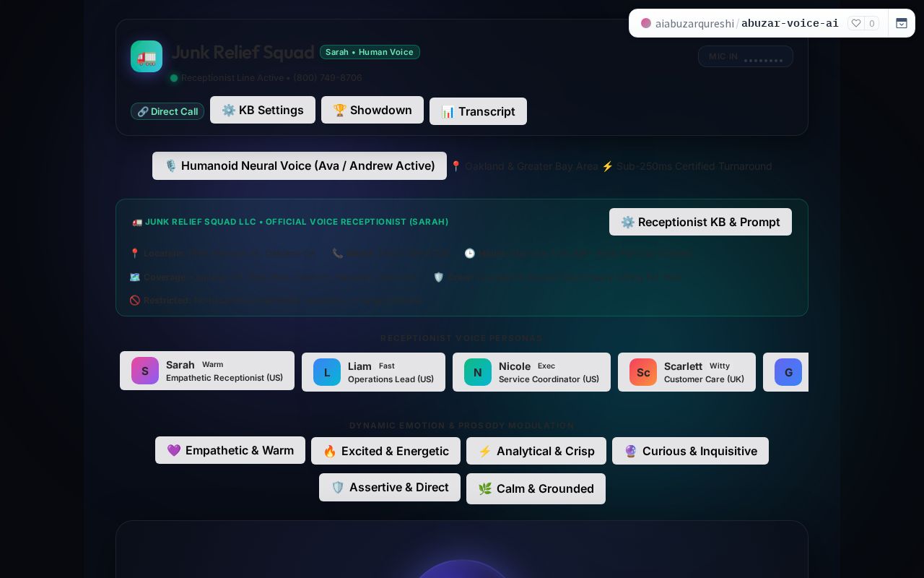The image size is (924, 578).
Task: Open KB Settings
Action: [x=263, y=110]
